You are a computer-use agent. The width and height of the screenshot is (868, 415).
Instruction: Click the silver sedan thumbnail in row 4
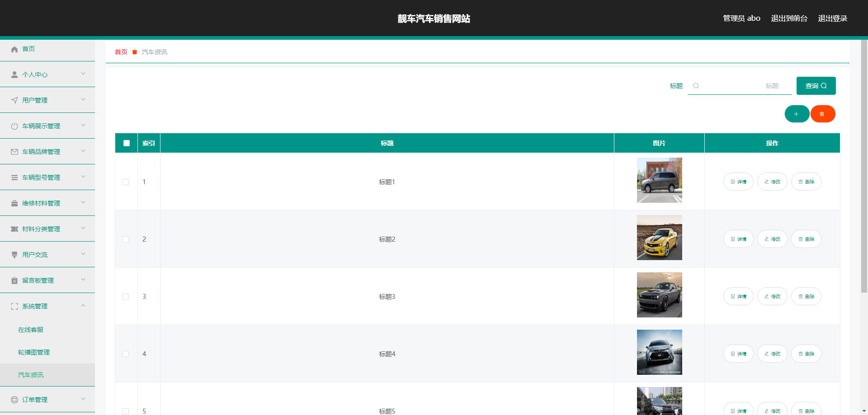[660, 352]
